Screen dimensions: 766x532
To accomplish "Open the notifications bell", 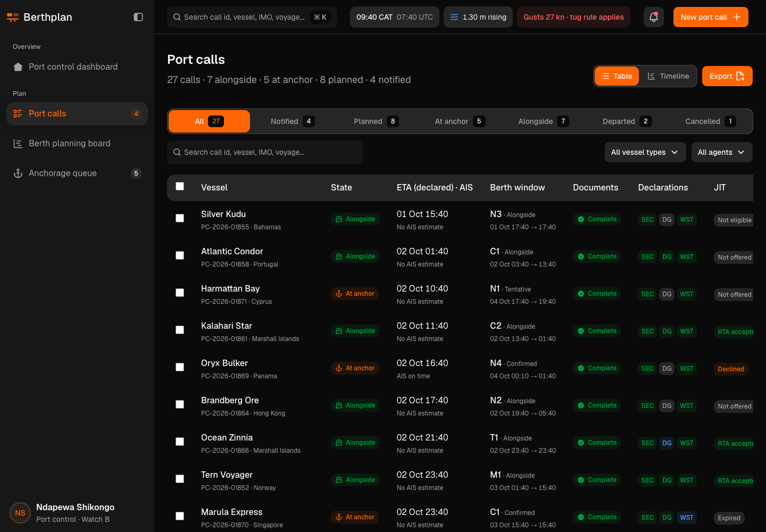I will (x=654, y=17).
